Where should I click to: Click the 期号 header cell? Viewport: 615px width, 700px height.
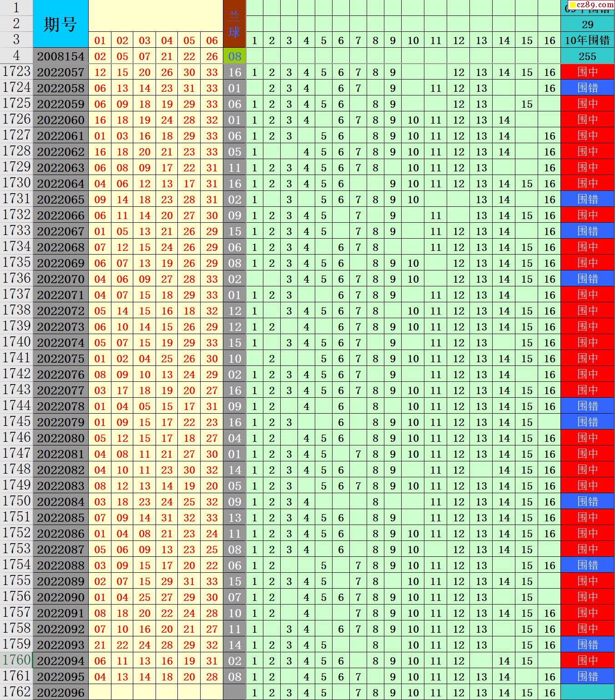[x=60, y=24]
